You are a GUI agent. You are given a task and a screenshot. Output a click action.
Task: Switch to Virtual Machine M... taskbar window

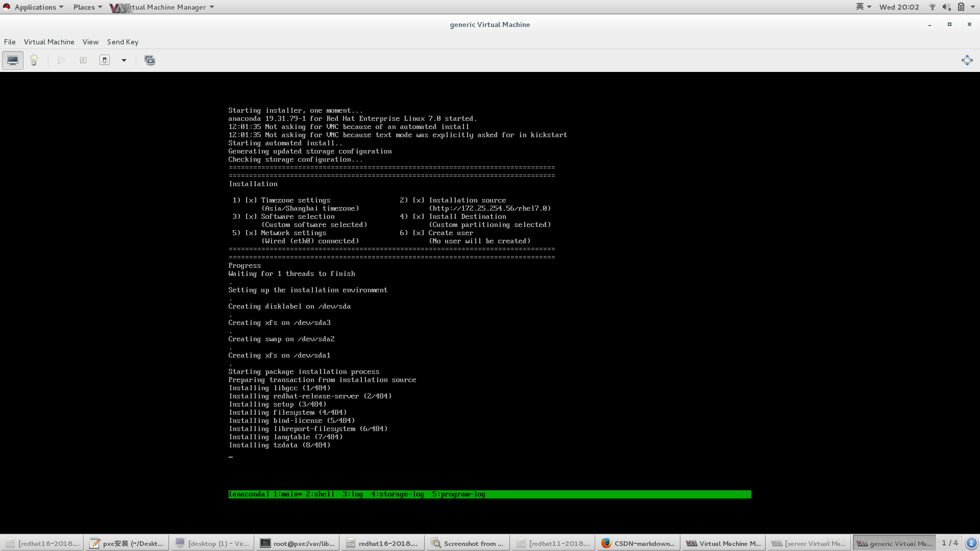click(724, 543)
